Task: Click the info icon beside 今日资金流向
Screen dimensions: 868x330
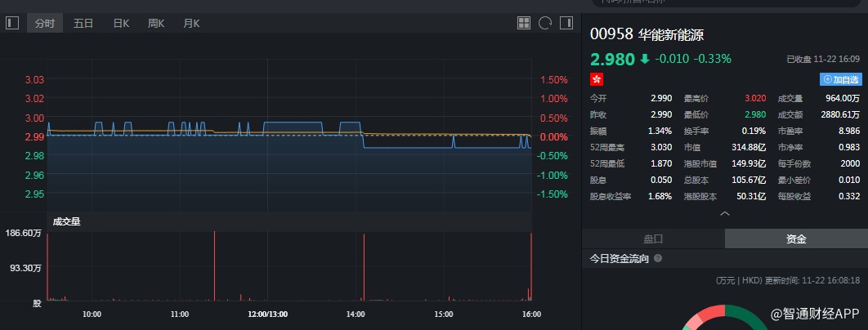Action: point(658,259)
